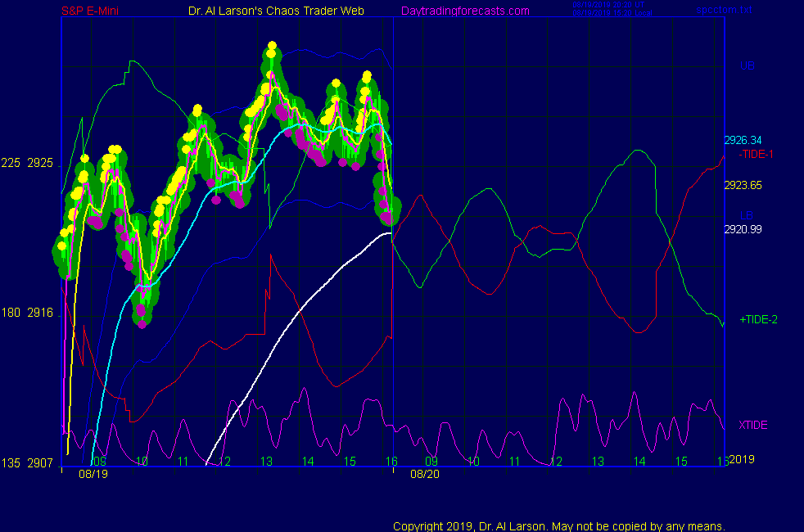Click the 09 hour label of 08/20 session

pyautogui.click(x=431, y=462)
